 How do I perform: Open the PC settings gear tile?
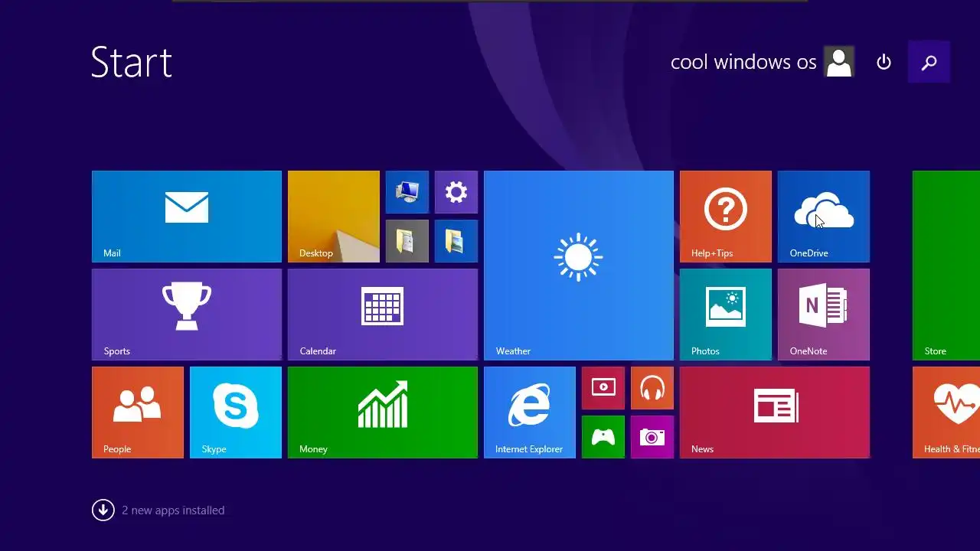(x=456, y=192)
